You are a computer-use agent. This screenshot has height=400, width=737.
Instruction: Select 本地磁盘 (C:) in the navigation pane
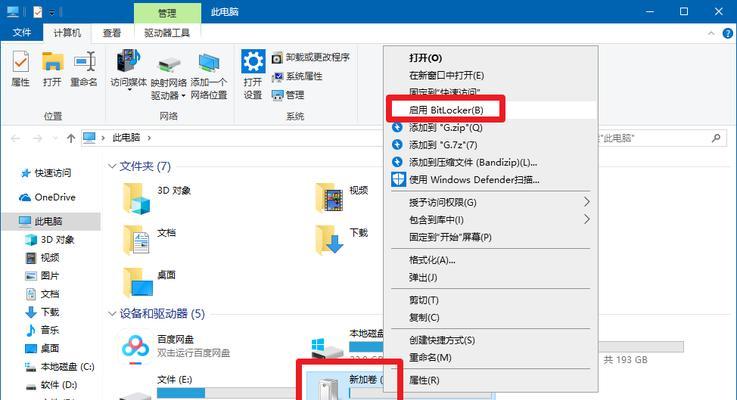point(60,367)
